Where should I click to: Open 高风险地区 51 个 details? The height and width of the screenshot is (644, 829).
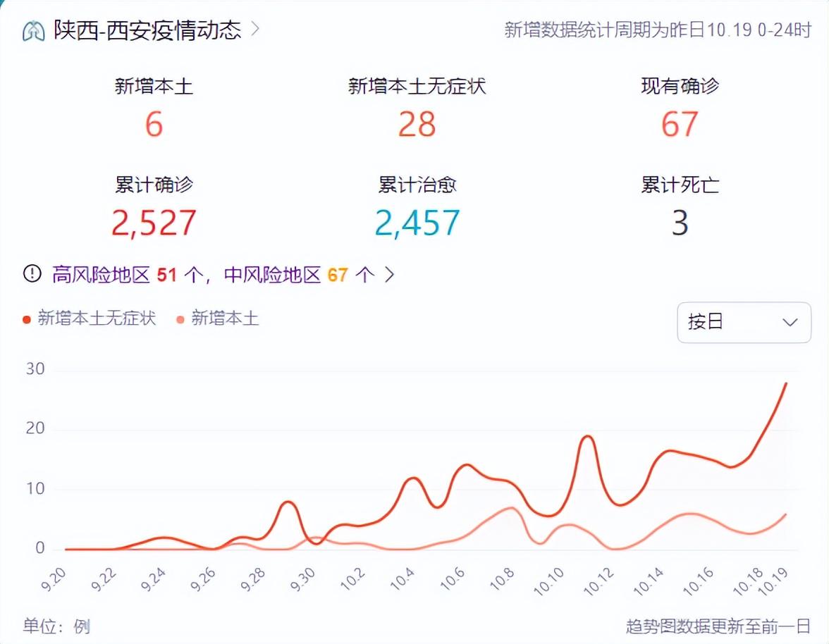point(128,275)
